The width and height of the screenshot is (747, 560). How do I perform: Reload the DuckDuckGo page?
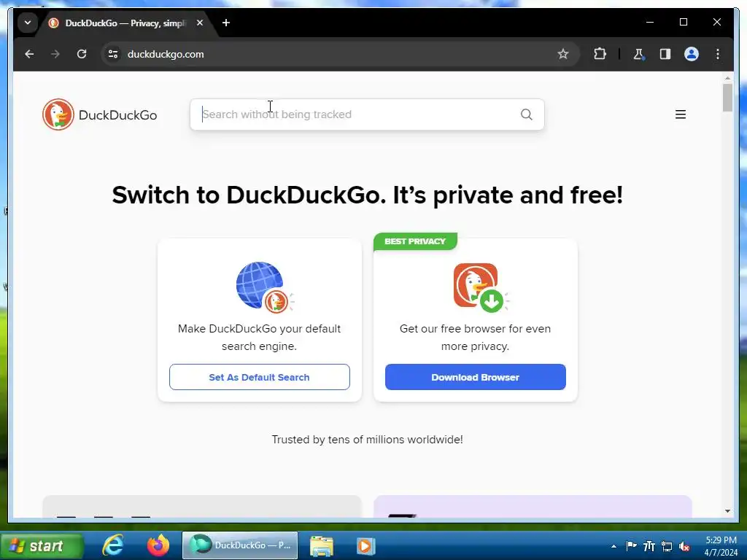(82, 54)
